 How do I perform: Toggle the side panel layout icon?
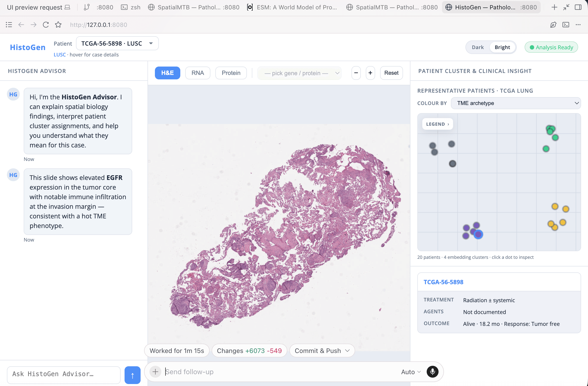pyautogui.click(x=578, y=7)
